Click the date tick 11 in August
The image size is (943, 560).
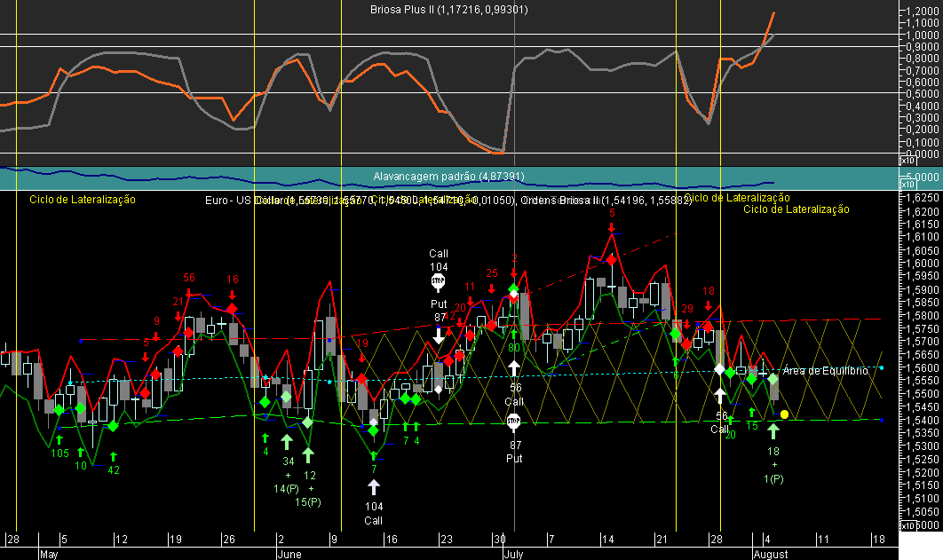pyautogui.click(x=823, y=539)
